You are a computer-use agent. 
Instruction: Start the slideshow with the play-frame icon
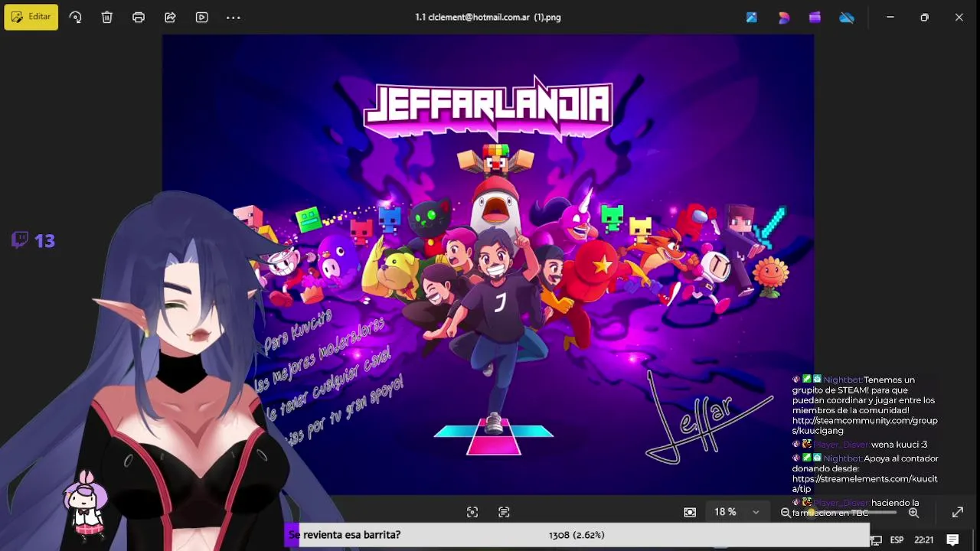[x=201, y=17]
